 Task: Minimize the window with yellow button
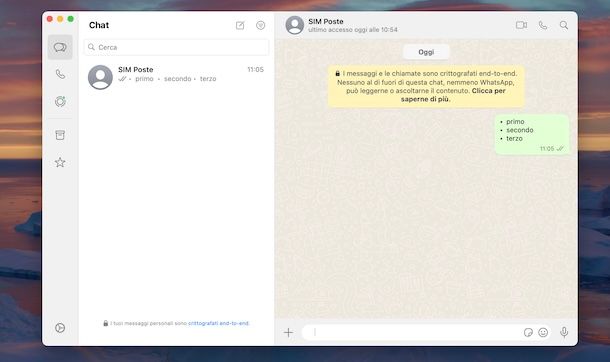[x=60, y=19]
